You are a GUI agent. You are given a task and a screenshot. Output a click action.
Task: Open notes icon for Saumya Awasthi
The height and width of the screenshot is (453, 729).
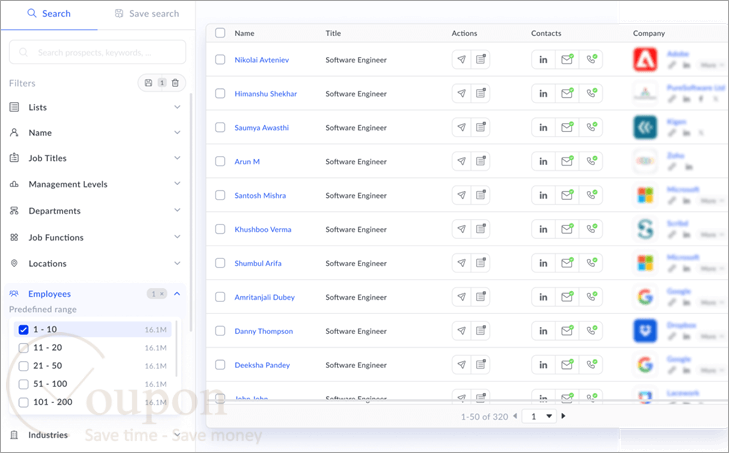tap(481, 127)
